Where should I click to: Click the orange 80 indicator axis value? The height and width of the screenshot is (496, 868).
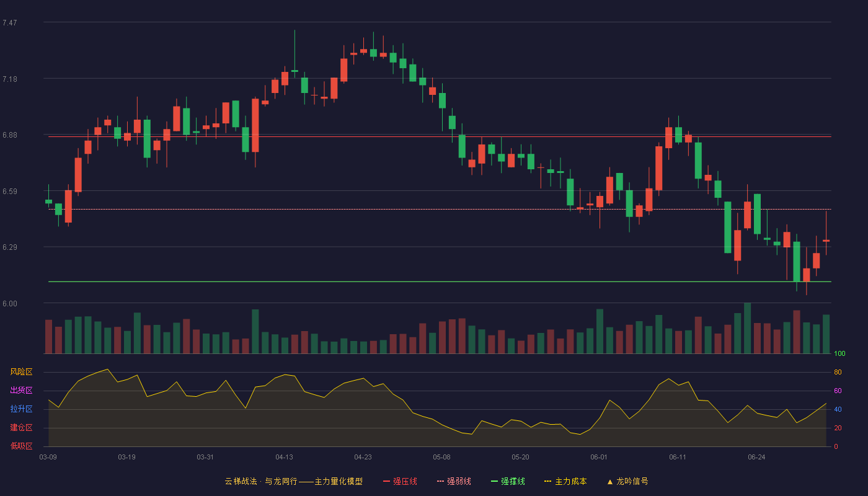(838, 373)
